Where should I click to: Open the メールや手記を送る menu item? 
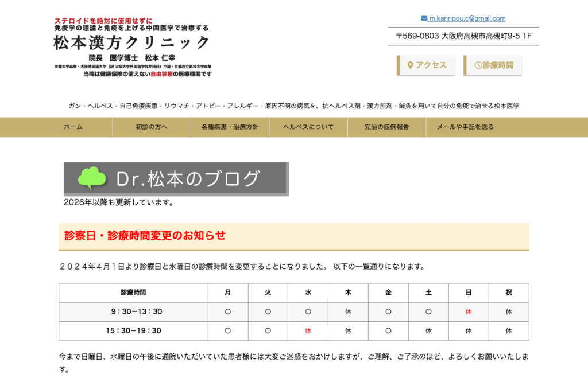tap(465, 127)
